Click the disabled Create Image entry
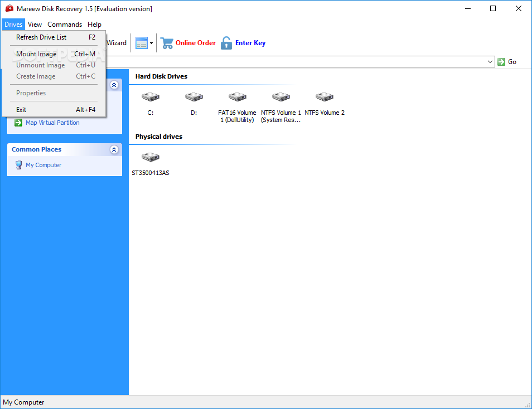Viewport: 532px width, 409px height. tap(54, 76)
